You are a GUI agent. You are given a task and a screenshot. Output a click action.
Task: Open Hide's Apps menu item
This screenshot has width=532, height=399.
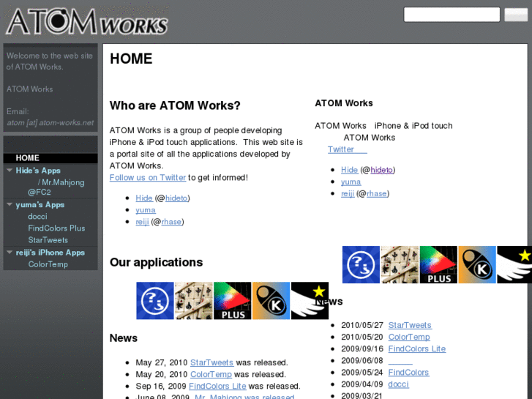pos(38,171)
